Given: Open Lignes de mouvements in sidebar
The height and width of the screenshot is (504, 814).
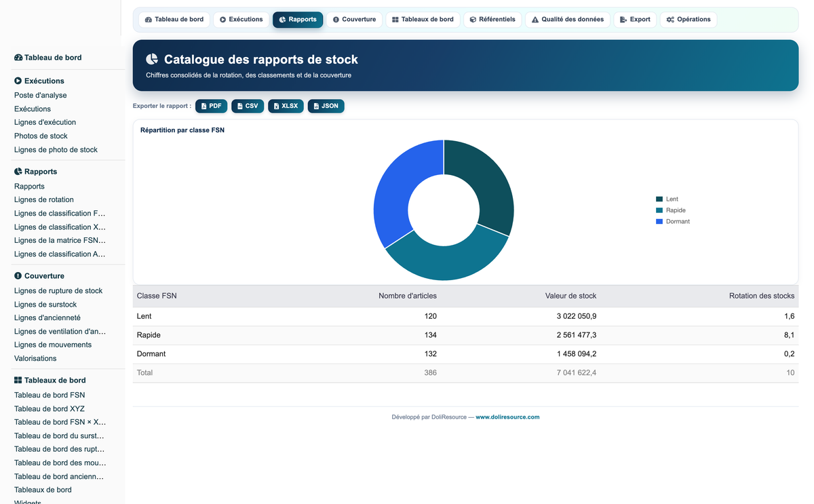Looking at the screenshot, I should (53, 345).
